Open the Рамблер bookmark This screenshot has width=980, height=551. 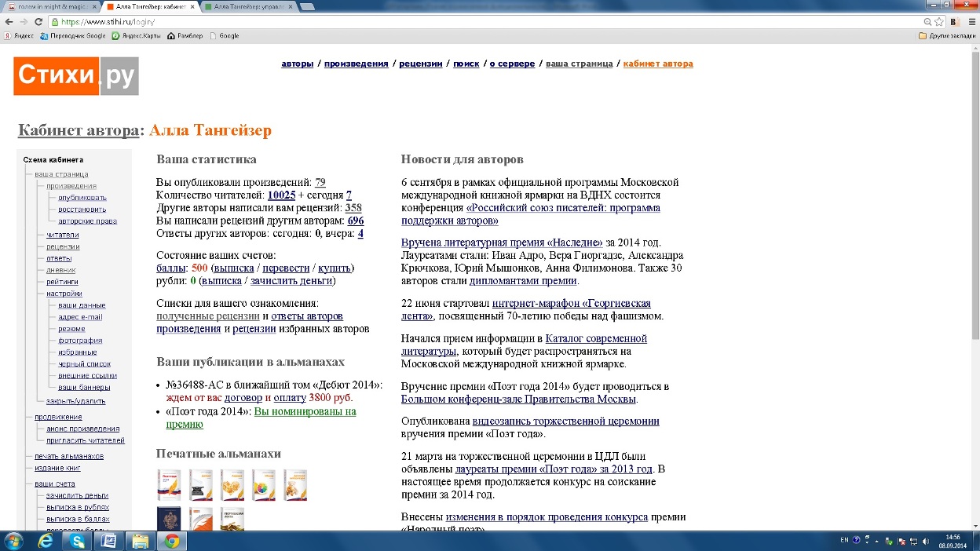click(185, 36)
